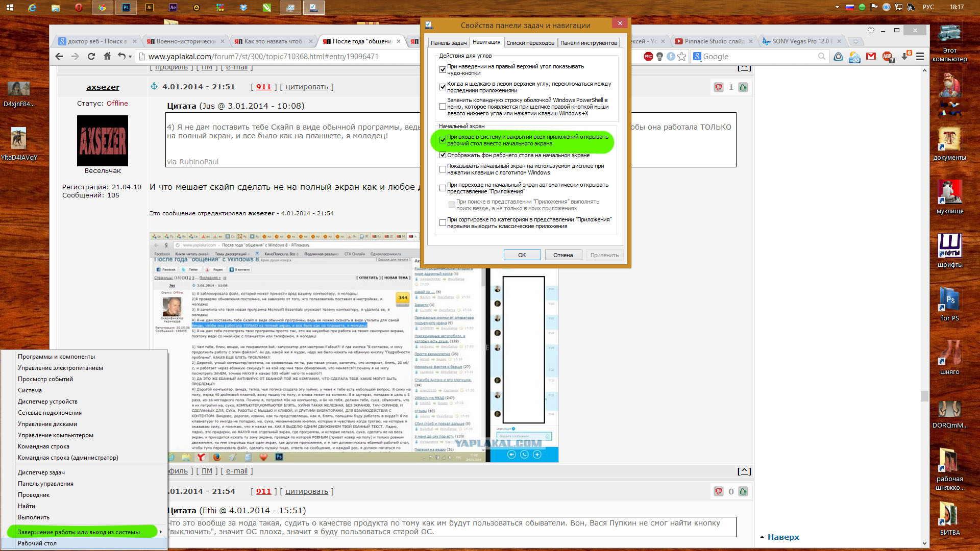Uncheck 'Когда я щелкаю в левом верхнем углу' option
This screenshot has width=980, height=551.
pyautogui.click(x=443, y=87)
